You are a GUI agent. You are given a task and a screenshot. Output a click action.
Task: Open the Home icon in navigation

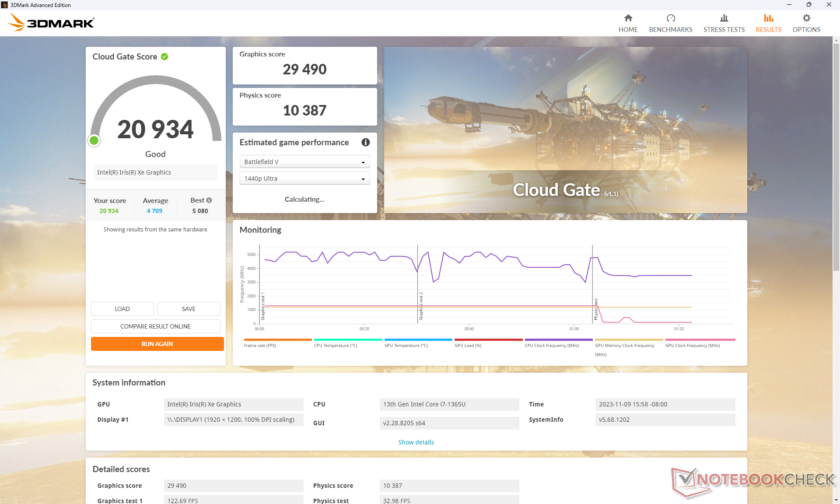[x=628, y=18]
